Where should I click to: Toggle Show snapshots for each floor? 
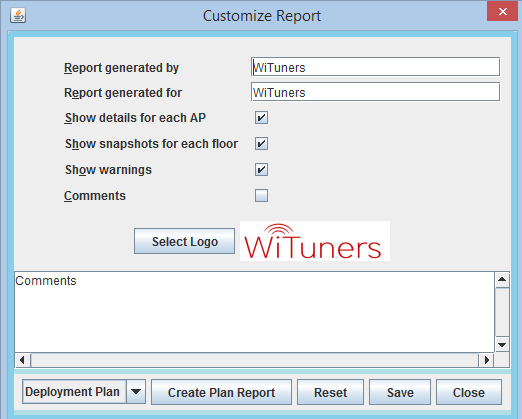(x=261, y=143)
